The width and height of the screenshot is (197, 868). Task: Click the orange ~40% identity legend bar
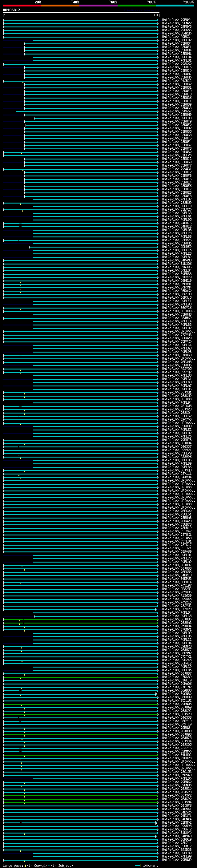pyautogui.click(x=60, y=6)
